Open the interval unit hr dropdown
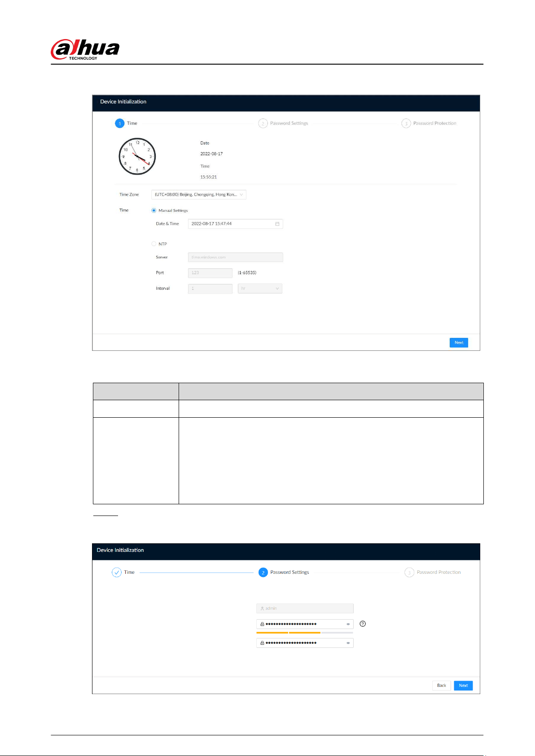Screen dimensions: 535x756 point(260,288)
